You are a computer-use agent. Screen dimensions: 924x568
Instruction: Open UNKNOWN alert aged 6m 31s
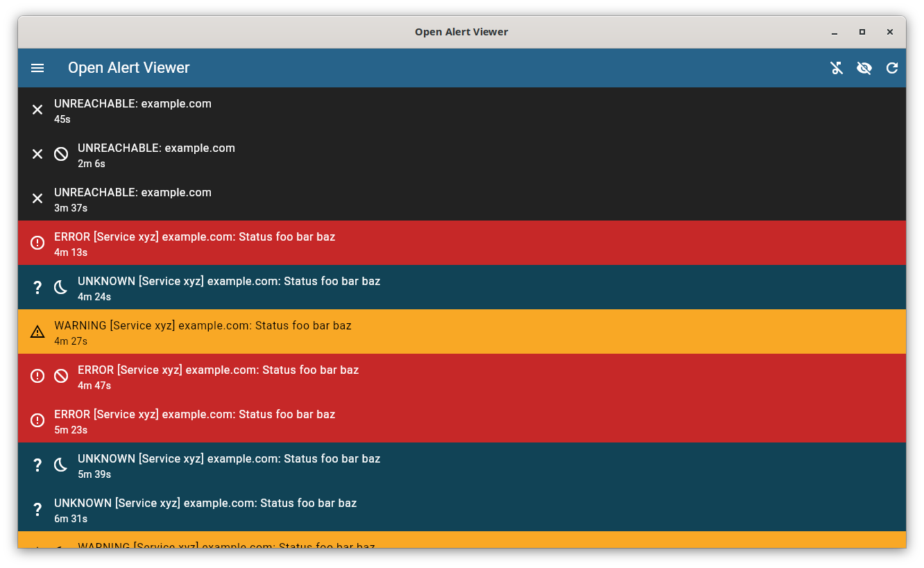(462, 509)
